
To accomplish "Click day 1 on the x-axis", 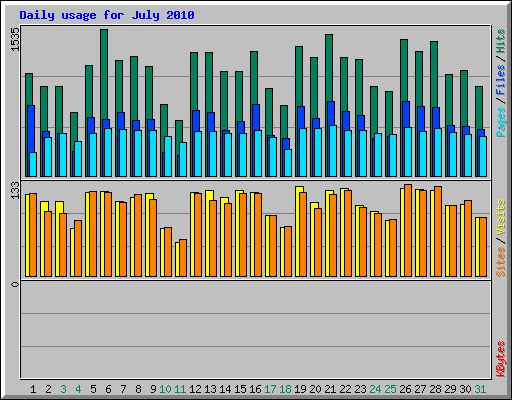I will [33, 389].
